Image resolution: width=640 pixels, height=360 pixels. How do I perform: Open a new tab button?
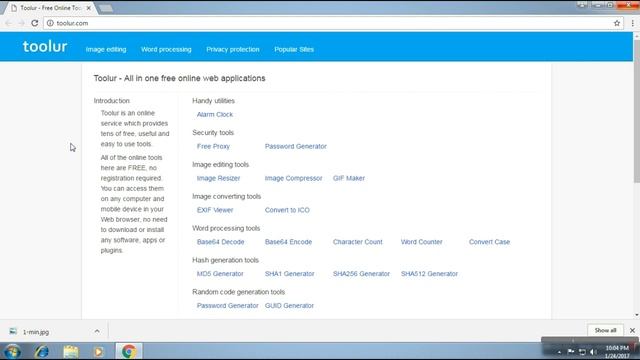point(106,8)
